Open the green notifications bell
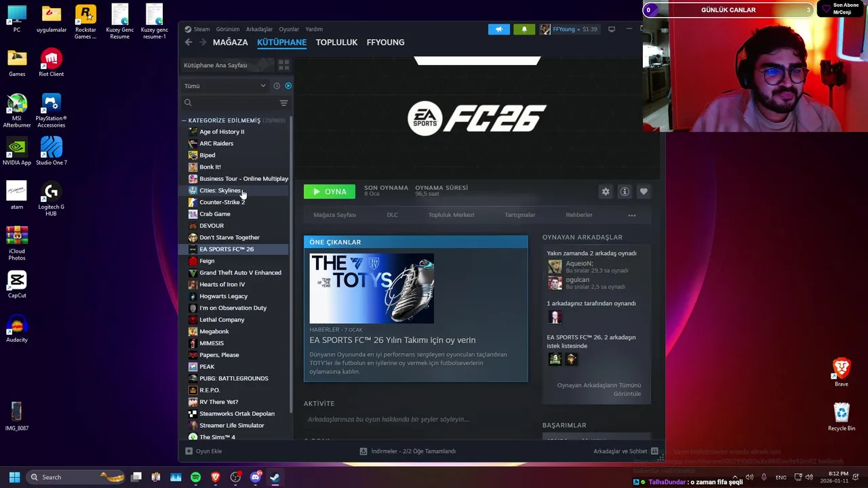Viewport: 868px width, 488px height. pos(524,29)
